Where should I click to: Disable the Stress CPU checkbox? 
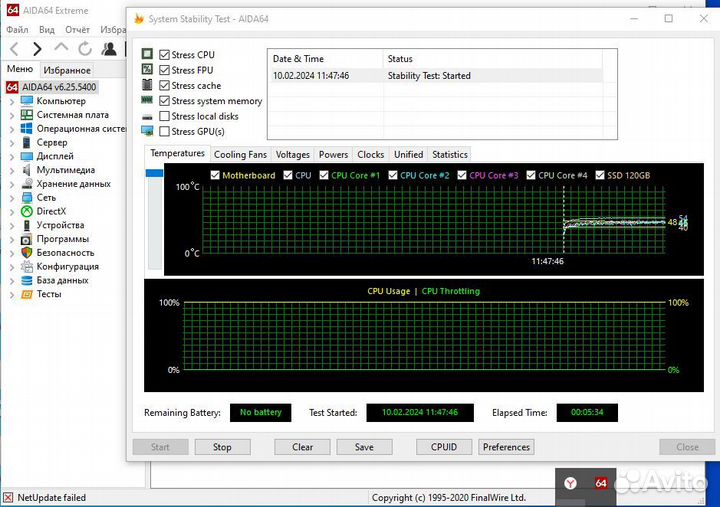click(165, 55)
